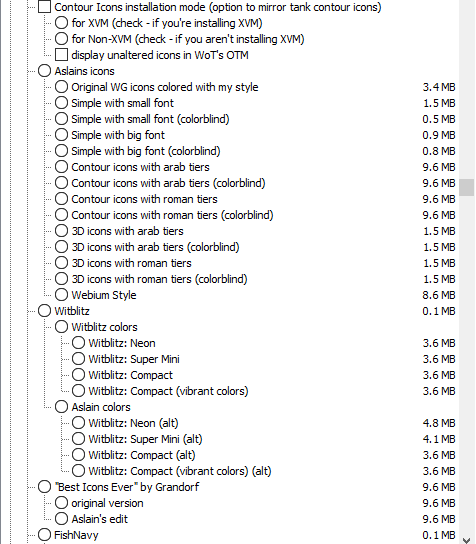Screen dimensions: 476x544
Task: Enable display unaltered icons in WoT's OTM
Action: 61,54
